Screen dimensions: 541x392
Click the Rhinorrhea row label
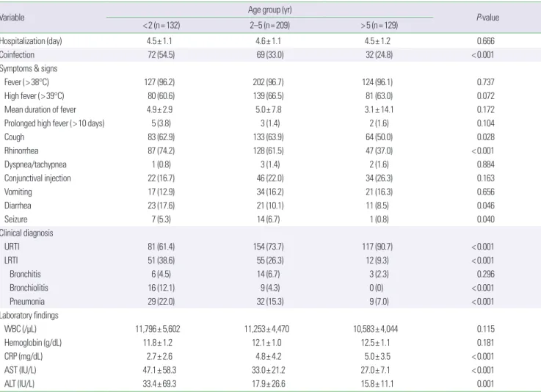coord(21,150)
